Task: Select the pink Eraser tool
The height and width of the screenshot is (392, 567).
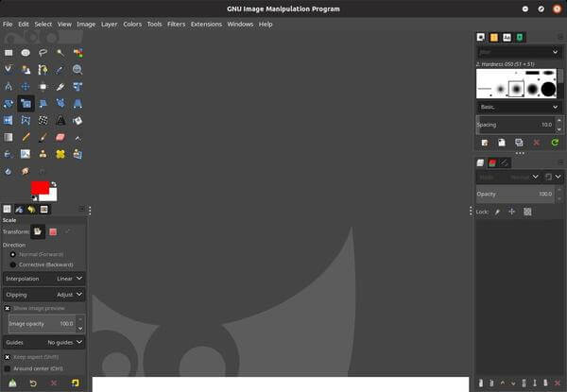Action: point(60,137)
